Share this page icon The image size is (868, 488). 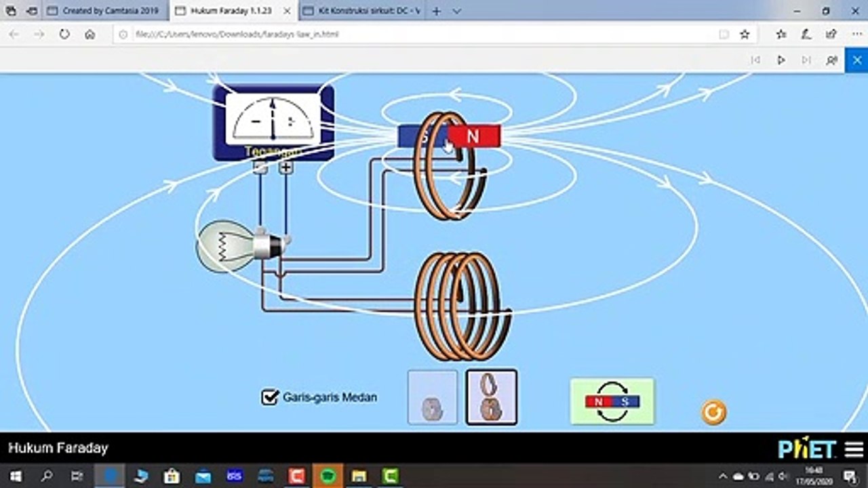point(831,34)
